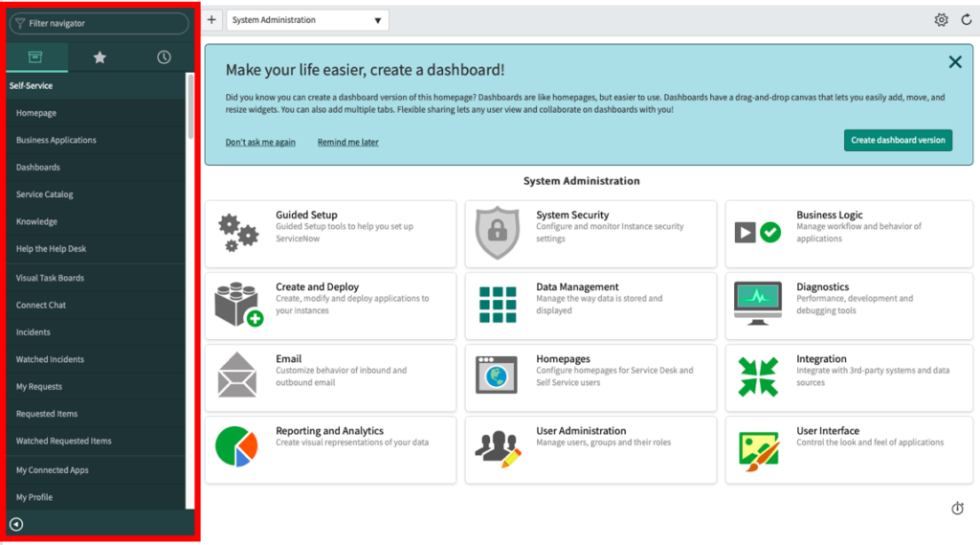Click the Business Logic play and check icon

click(x=758, y=233)
